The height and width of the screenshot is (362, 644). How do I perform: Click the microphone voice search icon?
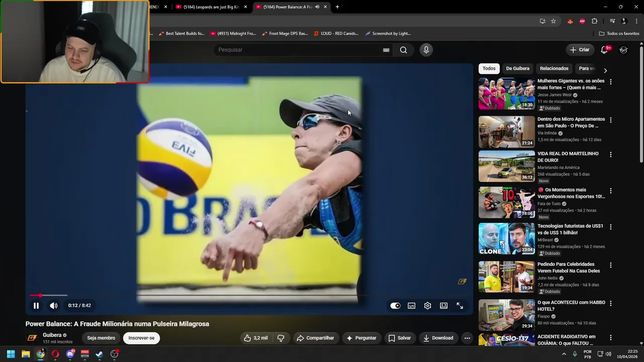426,50
